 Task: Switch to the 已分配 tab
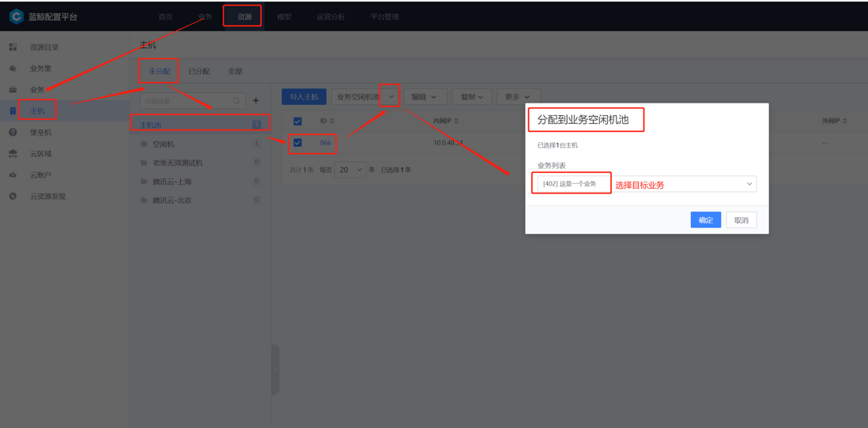tap(198, 71)
